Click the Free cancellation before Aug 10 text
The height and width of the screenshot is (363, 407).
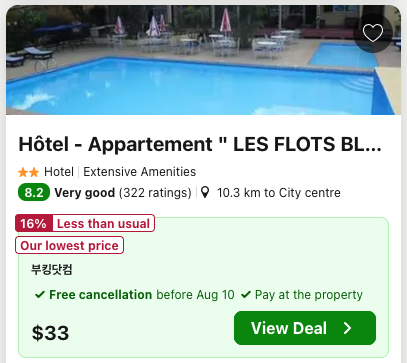pos(142,295)
